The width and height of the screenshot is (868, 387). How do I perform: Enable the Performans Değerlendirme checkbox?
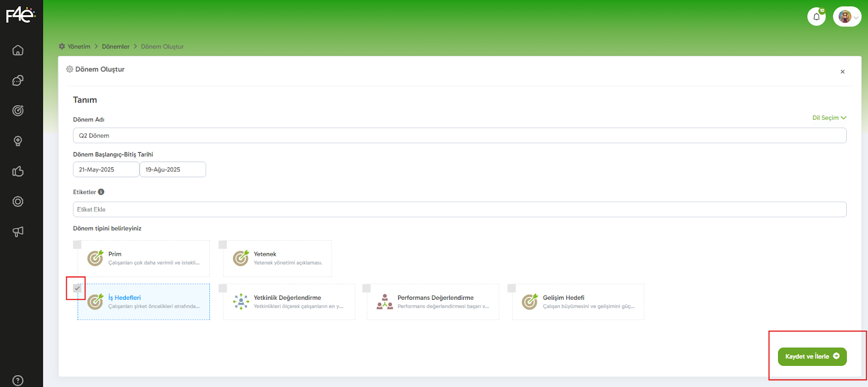(366, 288)
